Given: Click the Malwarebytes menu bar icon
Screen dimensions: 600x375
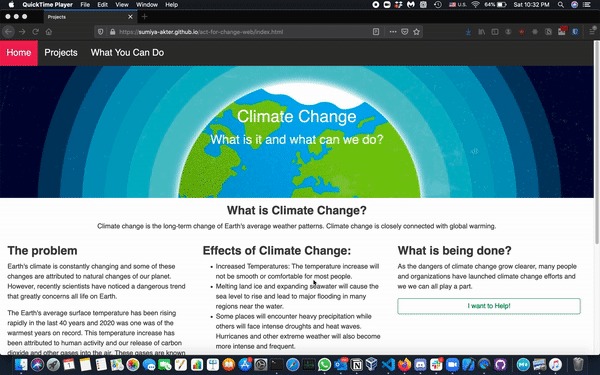Looking at the screenshot, I should click(411, 5).
